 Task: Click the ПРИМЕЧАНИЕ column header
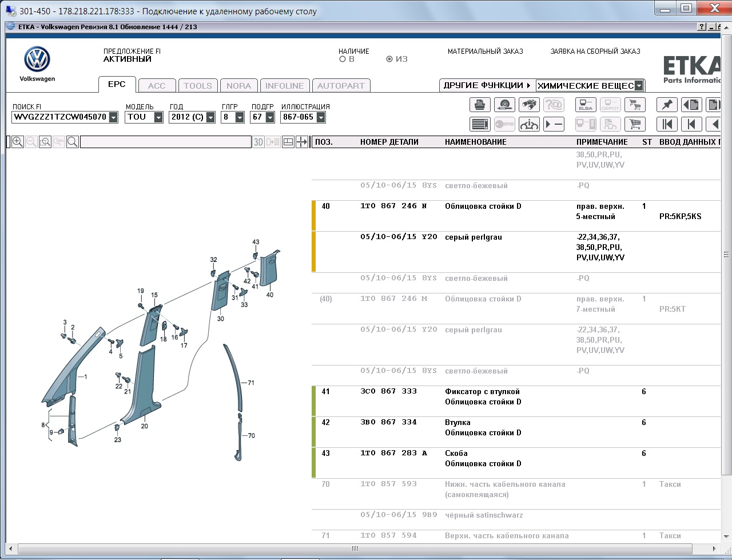point(602,142)
